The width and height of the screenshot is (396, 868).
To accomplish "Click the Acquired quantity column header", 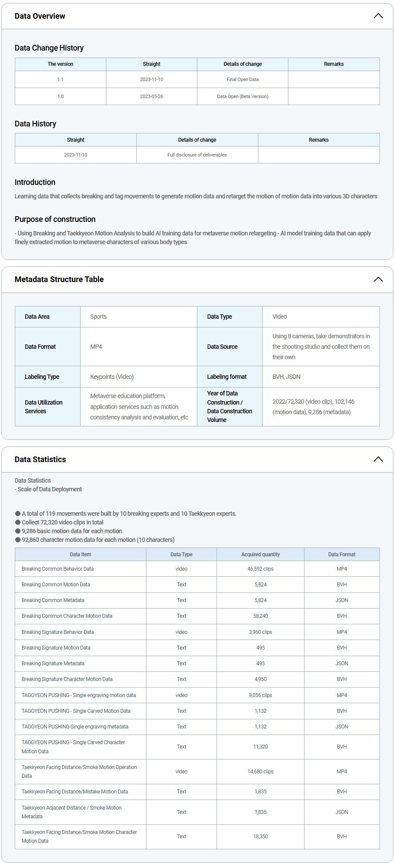I will [260, 555].
